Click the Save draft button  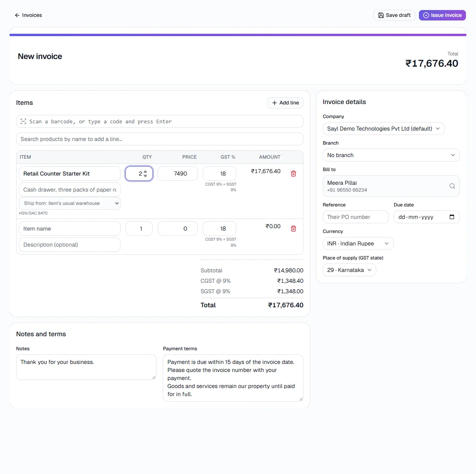click(394, 15)
